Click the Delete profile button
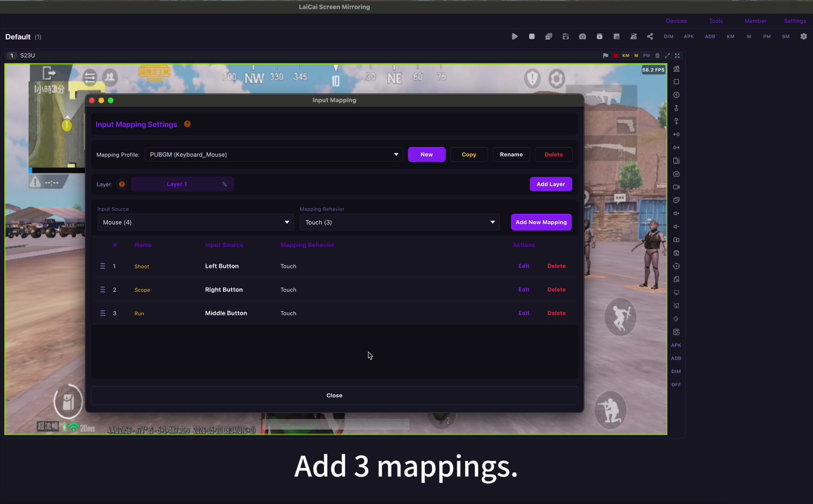This screenshot has height=504, width=813. click(x=554, y=154)
